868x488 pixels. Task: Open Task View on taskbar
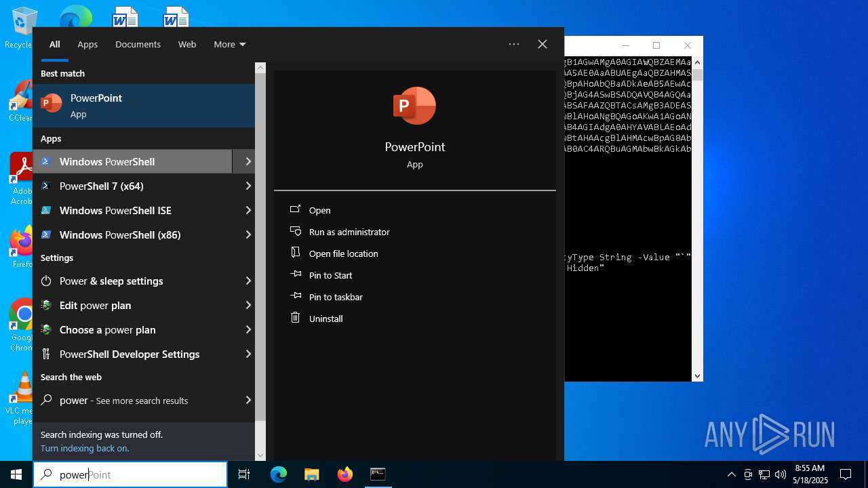tap(244, 474)
